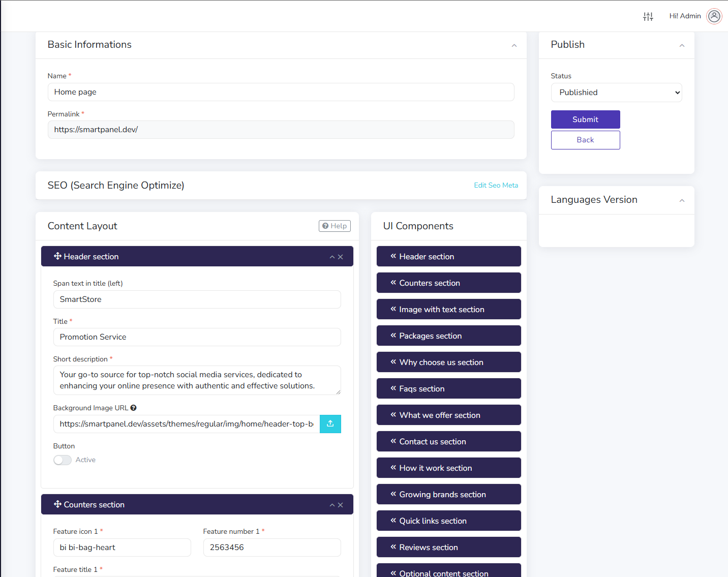Click the help tooltip icon next to Background Image URL
This screenshot has height=577, width=728.
(x=133, y=407)
